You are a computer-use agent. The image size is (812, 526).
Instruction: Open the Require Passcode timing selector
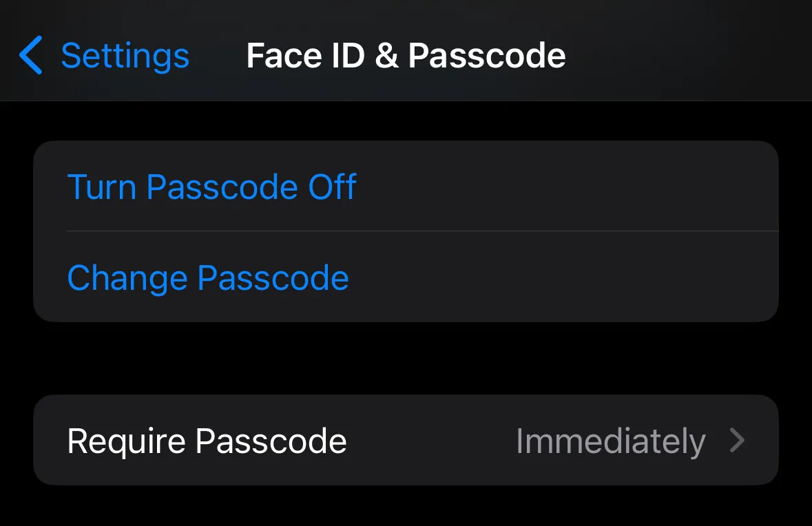pyautogui.click(x=406, y=441)
